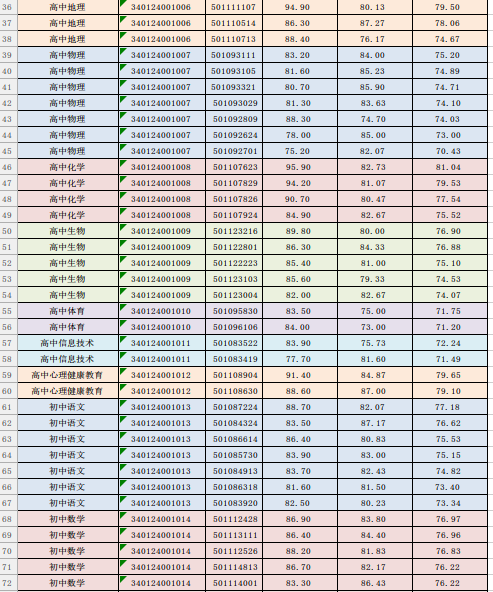This screenshot has height=592, width=493.
Task: Select row header 57
Action: tap(8, 343)
